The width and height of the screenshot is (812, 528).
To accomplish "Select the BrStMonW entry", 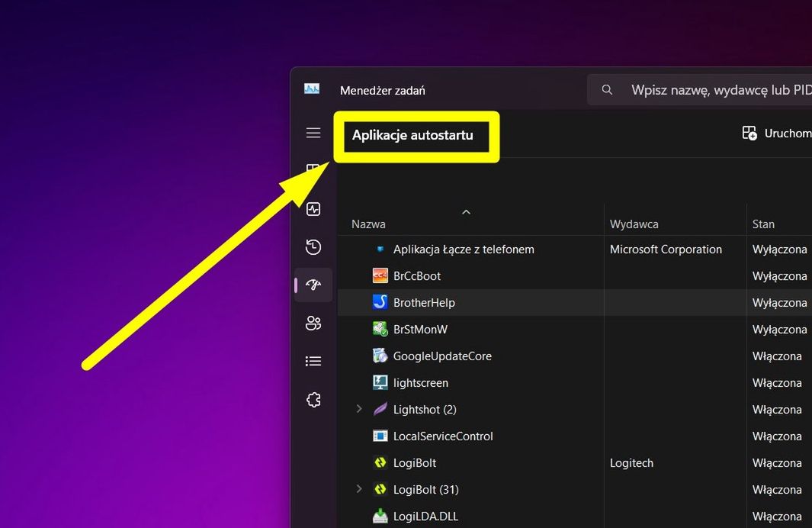I will point(575,329).
